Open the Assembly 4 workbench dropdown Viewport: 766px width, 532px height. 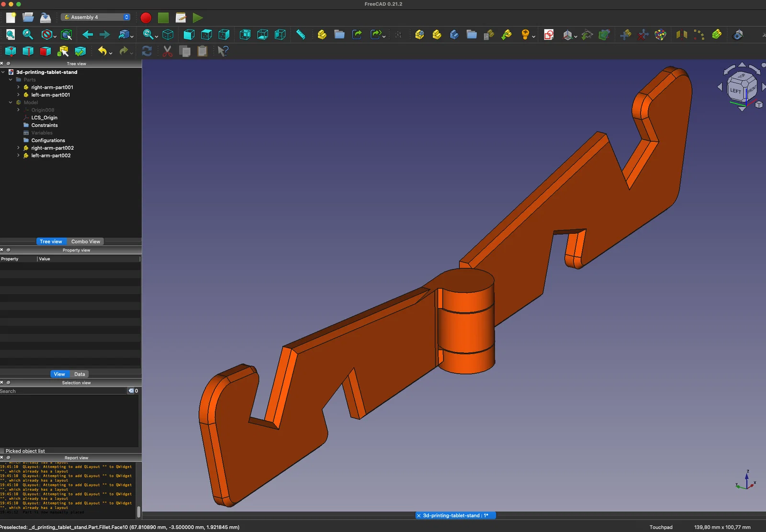96,17
